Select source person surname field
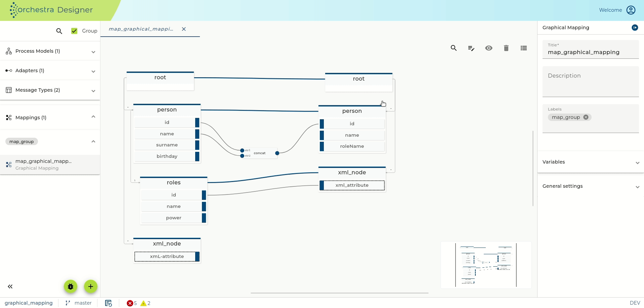Image resolution: width=644 pixels, height=308 pixels. 167,145
